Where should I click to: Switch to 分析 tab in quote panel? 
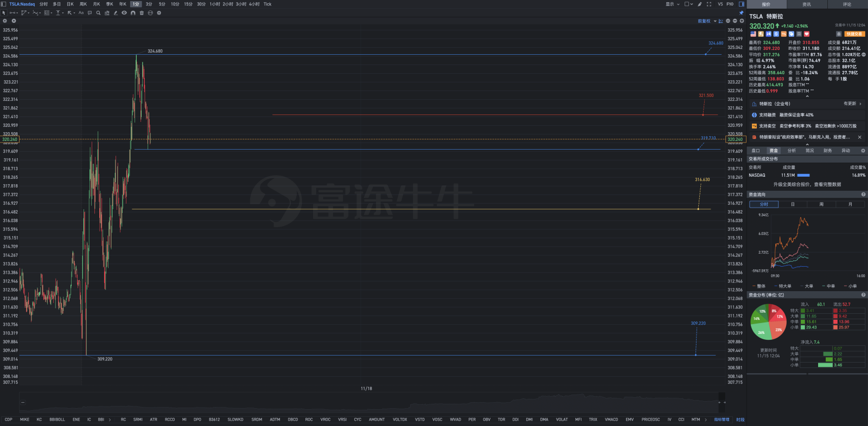pyautogui.click(x=792, y=151)
